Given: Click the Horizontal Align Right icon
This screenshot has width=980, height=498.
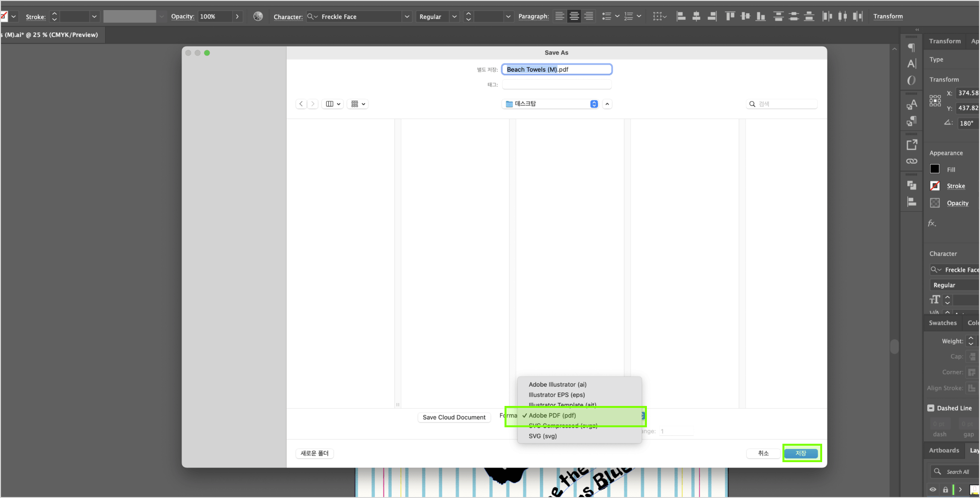Looking at the screenshot, I should tap(712, 16).
